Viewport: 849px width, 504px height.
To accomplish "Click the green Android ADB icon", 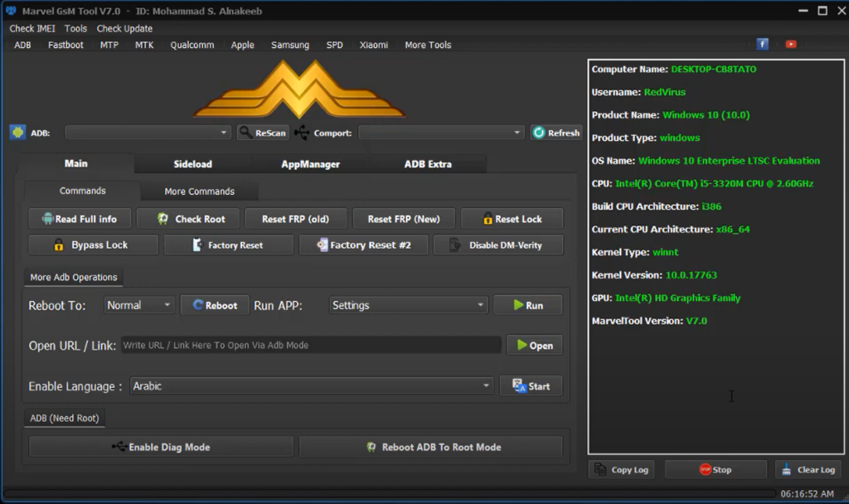I will click(17, 132).
